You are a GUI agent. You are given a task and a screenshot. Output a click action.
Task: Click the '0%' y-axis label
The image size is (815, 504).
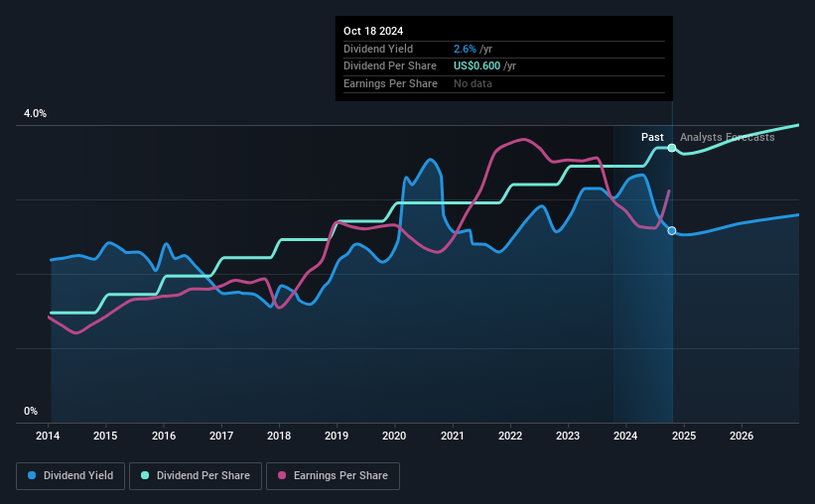tap(31, 411)
